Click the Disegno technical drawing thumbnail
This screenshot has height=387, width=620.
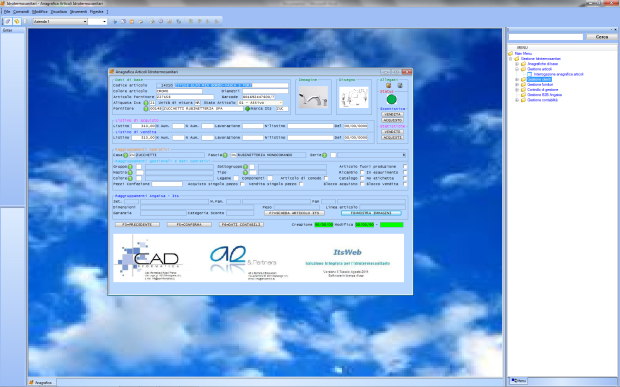point(354,97)
